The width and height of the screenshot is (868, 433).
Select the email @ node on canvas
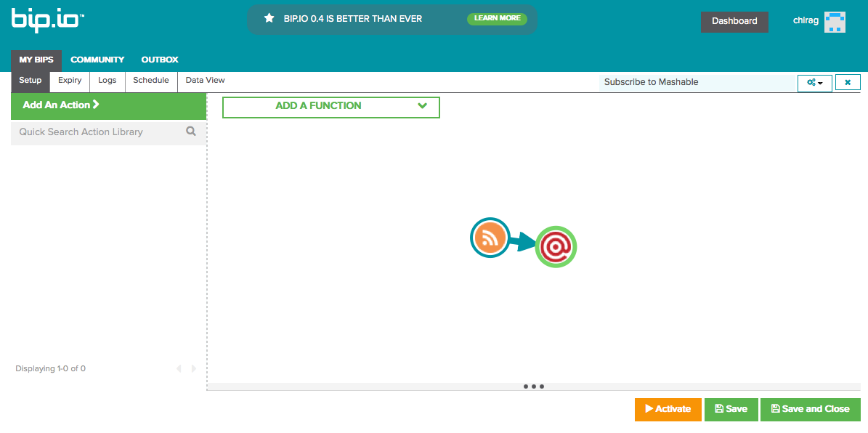556,247
